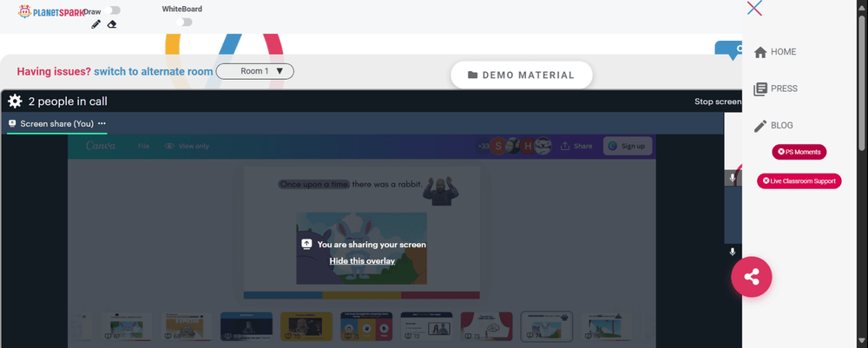868x348 pixels.
Task: Click 'You are sharing your screen' text
Action: (372, 244)
